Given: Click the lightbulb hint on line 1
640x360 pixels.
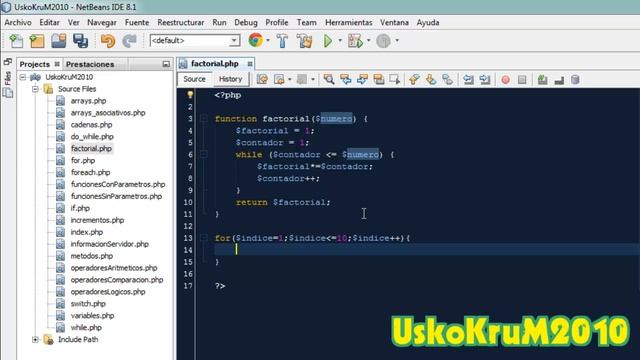Looking at the screenshot, I should [190, 95].
